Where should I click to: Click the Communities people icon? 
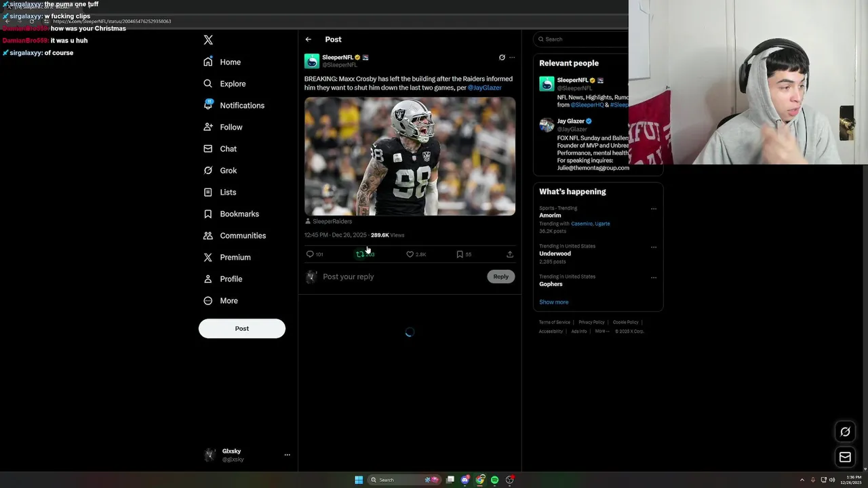pos(208,235)
